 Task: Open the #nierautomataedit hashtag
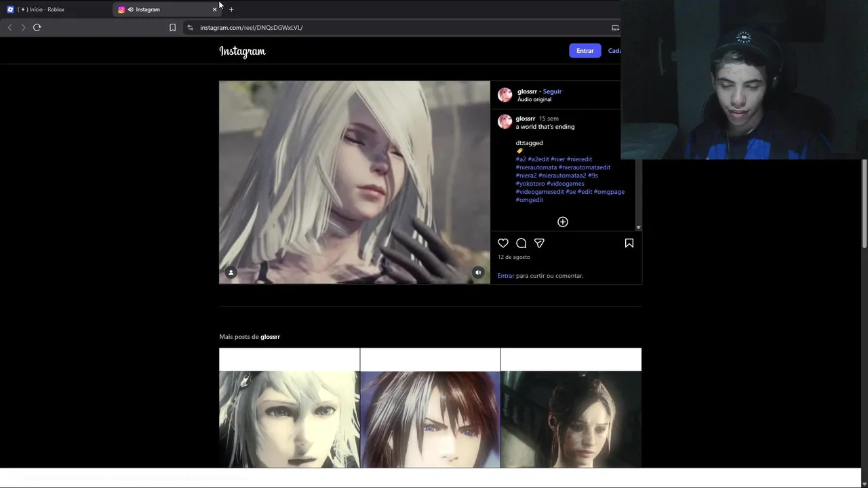[585, 167]
